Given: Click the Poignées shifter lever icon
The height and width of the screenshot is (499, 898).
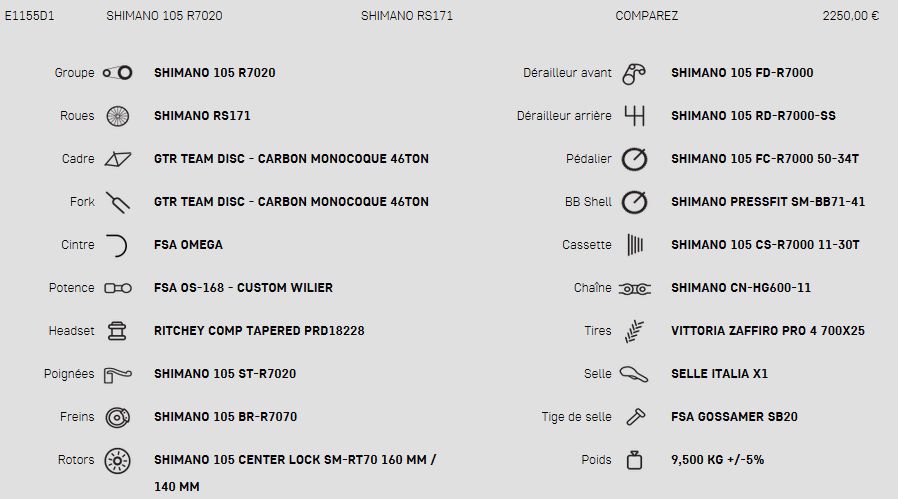Looking at the screenshot, I should pyautogui.click(x=117, y=375).
